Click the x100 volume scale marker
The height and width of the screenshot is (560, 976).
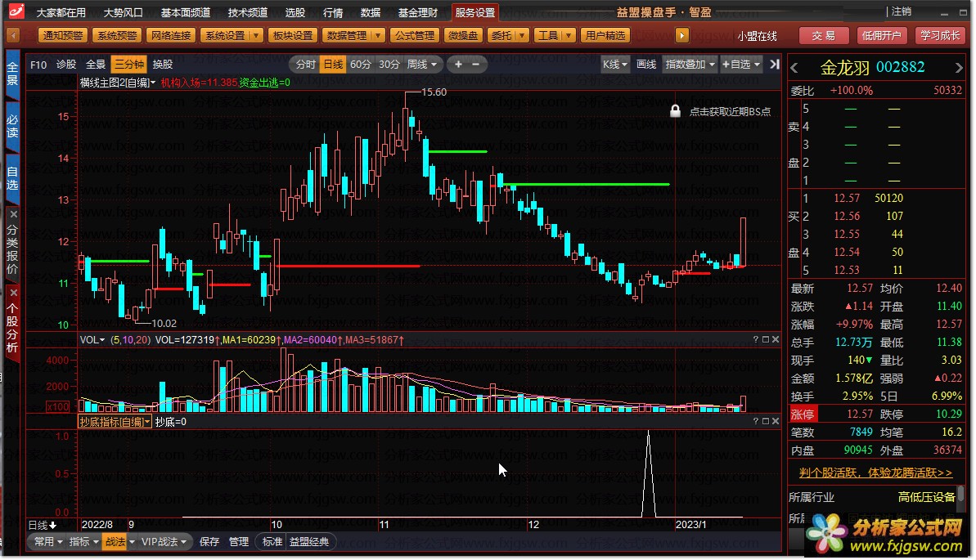coord(58,407)
